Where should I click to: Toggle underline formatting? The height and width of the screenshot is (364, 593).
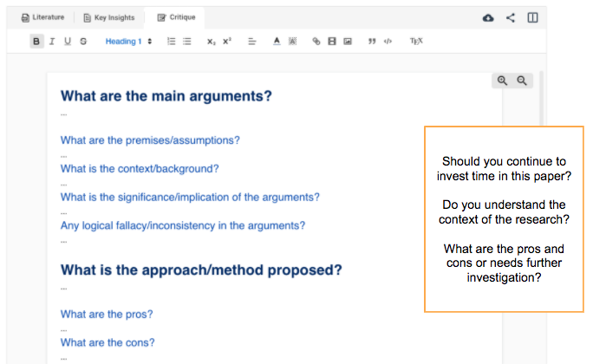68,42
